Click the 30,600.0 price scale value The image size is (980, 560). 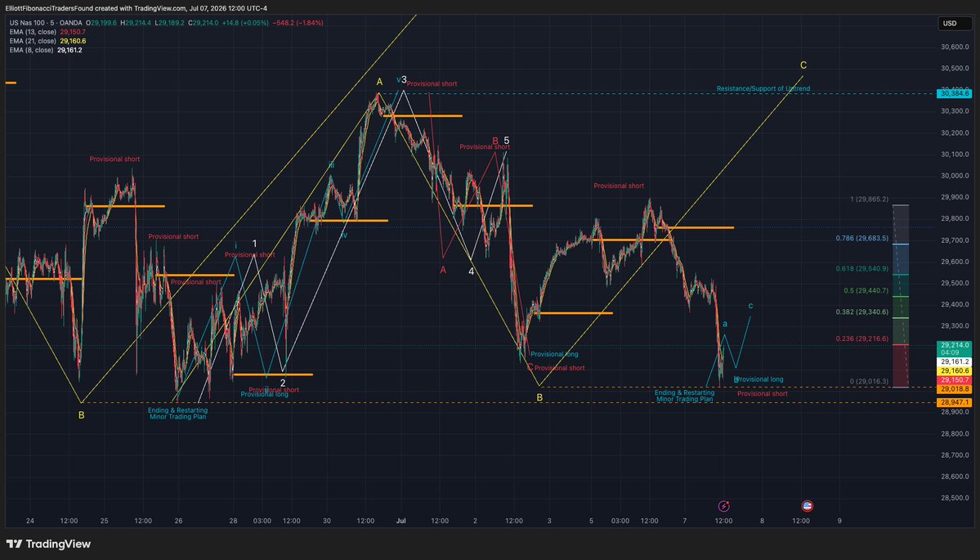pos(955,47)
